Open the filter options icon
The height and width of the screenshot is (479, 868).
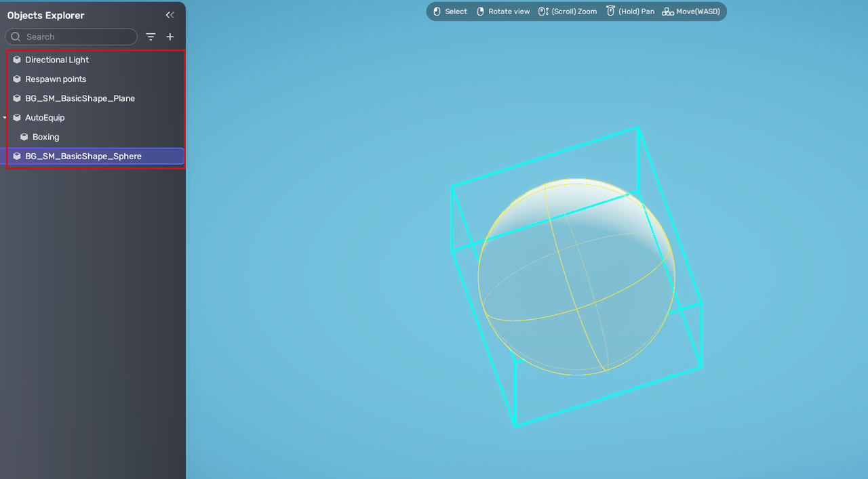(x=151, y=37)
